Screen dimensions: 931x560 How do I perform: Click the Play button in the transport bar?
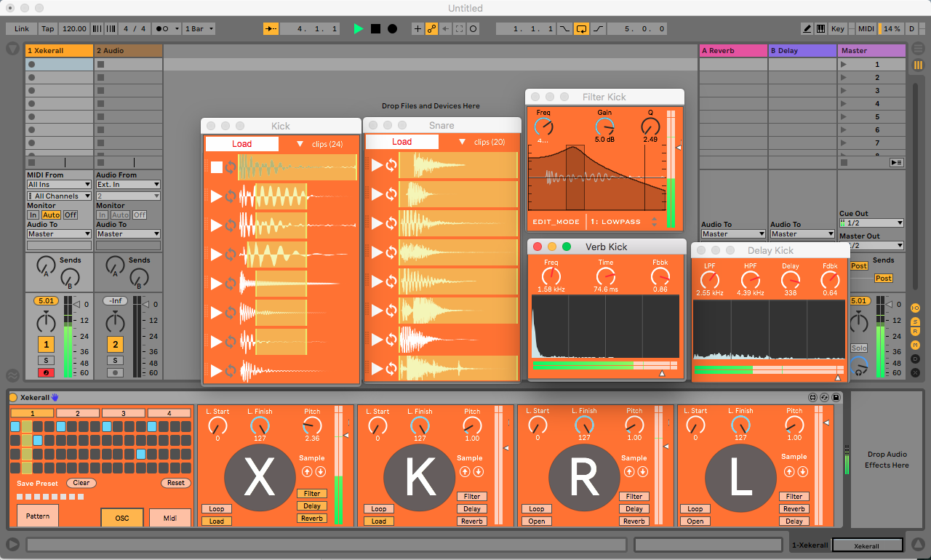click(358, 29)
